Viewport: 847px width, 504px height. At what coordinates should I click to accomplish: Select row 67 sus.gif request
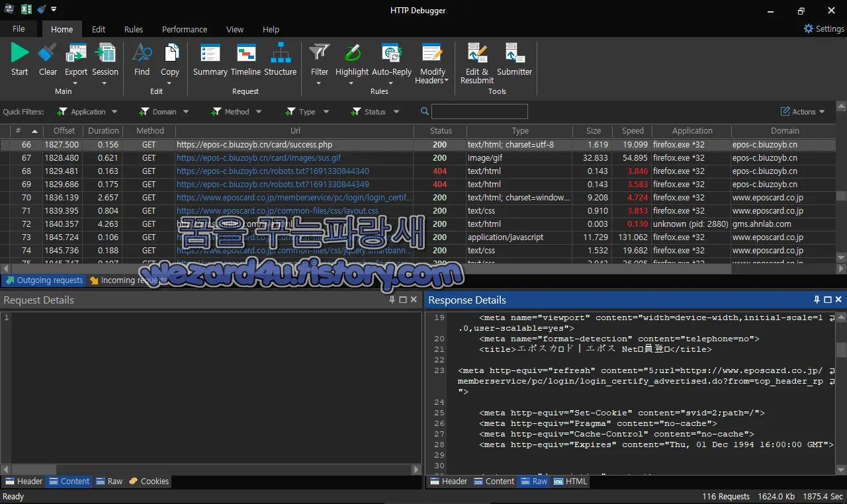click(x=418, y=158)
